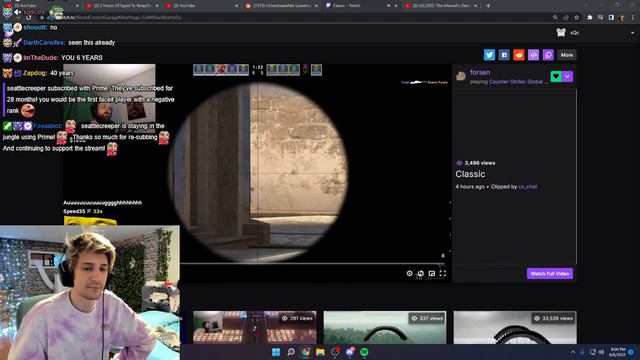Expand the purple dropdown next to follow
The image size is (640, 360).
567,76
